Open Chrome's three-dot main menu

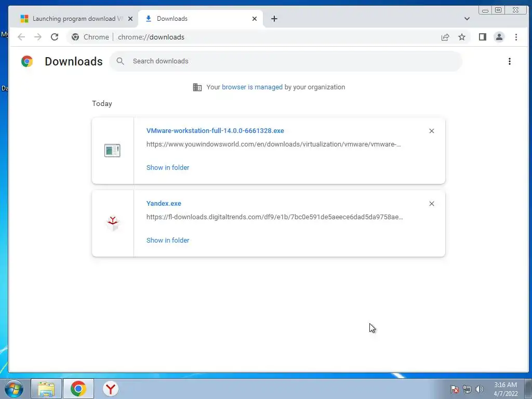coord(516,37)
